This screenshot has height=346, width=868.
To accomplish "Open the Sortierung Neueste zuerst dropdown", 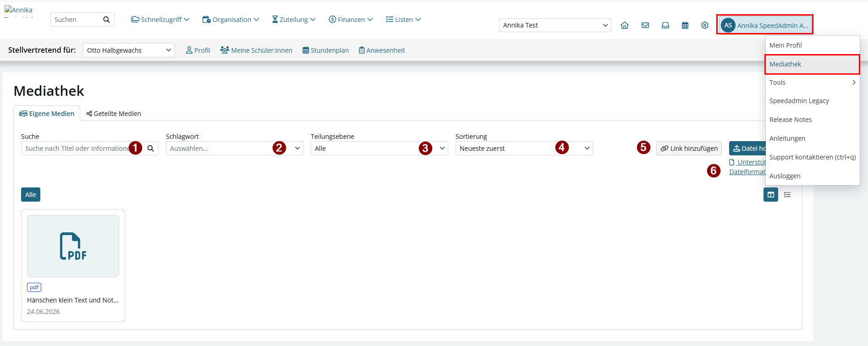I will 524,148.
